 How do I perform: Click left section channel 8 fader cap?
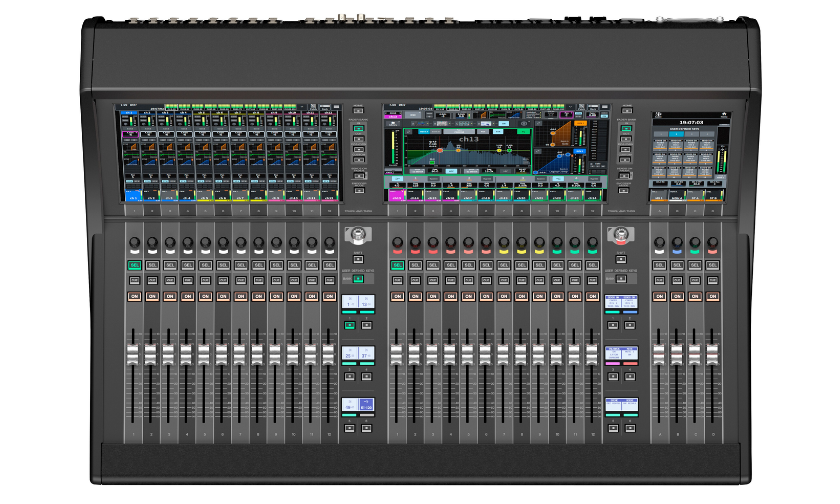pos(257,355)
